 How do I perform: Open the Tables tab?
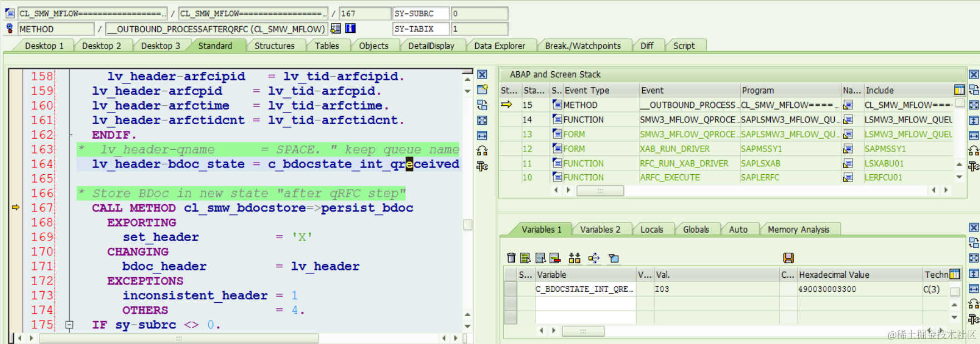pyautogui.click(x=327, y=46)
